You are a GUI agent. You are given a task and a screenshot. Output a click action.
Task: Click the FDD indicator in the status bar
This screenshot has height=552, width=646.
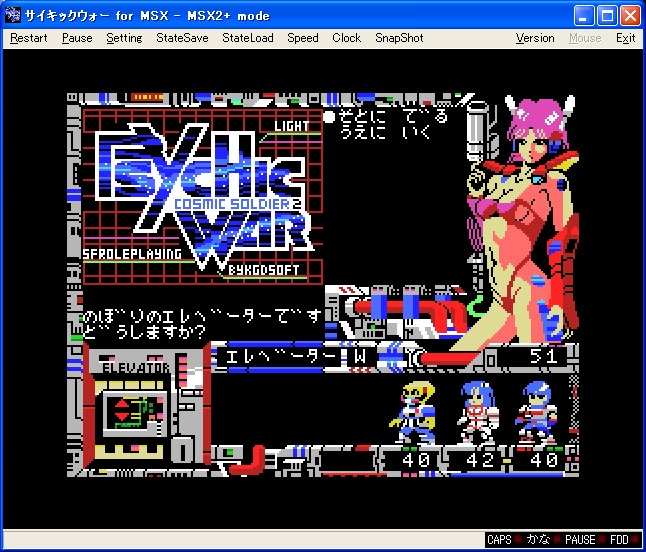pos(622,540)
